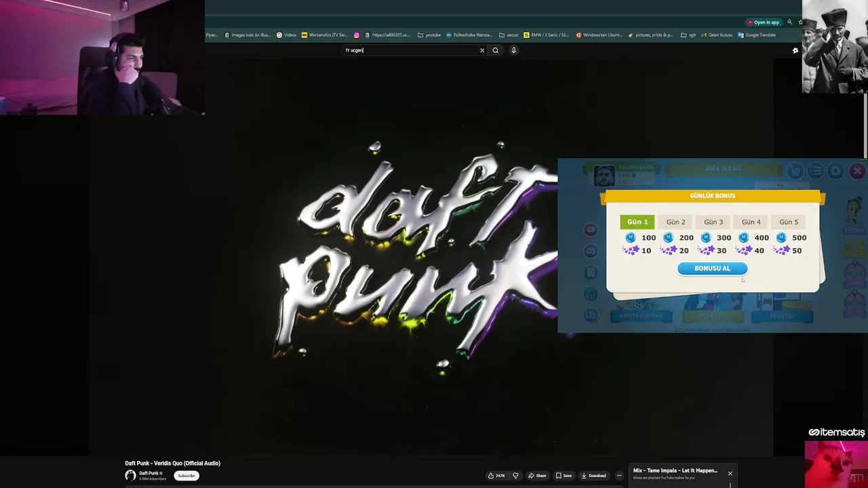This screenshot has width=868, height=488.
Task: Subscribe to the Daft Punk channel
Action: [186, 476]
